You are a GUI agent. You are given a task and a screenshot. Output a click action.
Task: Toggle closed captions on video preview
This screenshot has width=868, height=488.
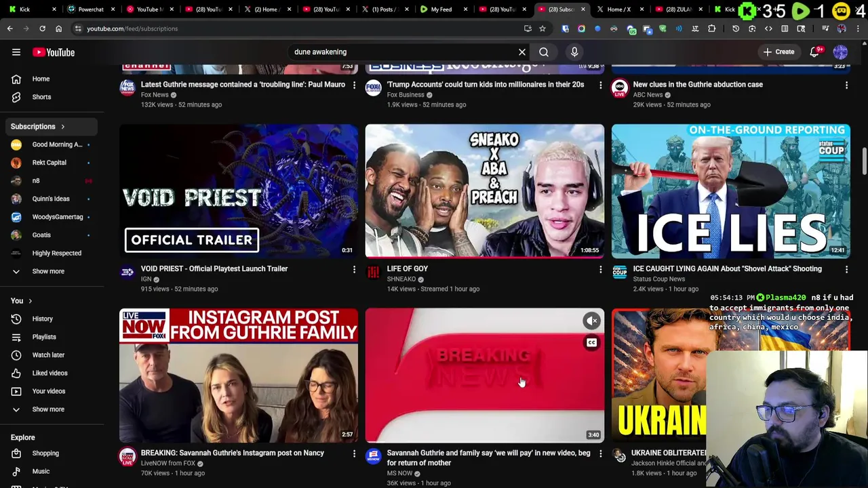(x=592, y=343)
